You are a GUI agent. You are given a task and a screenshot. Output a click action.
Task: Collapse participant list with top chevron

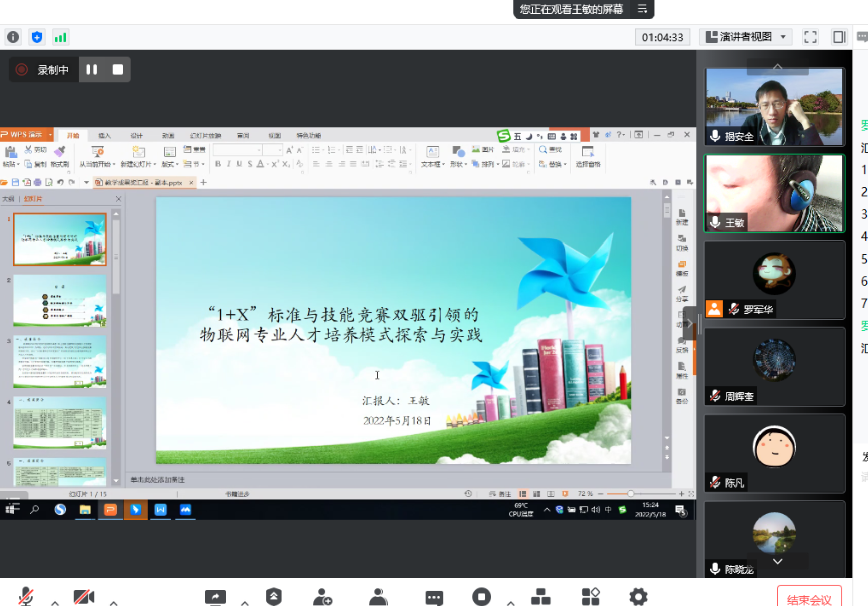click(x=777, y=67)
